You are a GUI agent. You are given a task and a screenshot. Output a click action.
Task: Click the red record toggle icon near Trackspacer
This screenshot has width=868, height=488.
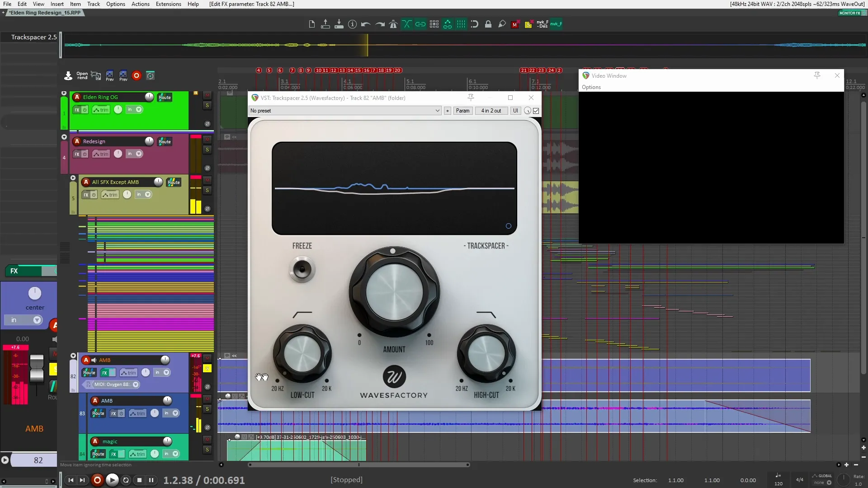pyautogui.click(x=137, y=76)
